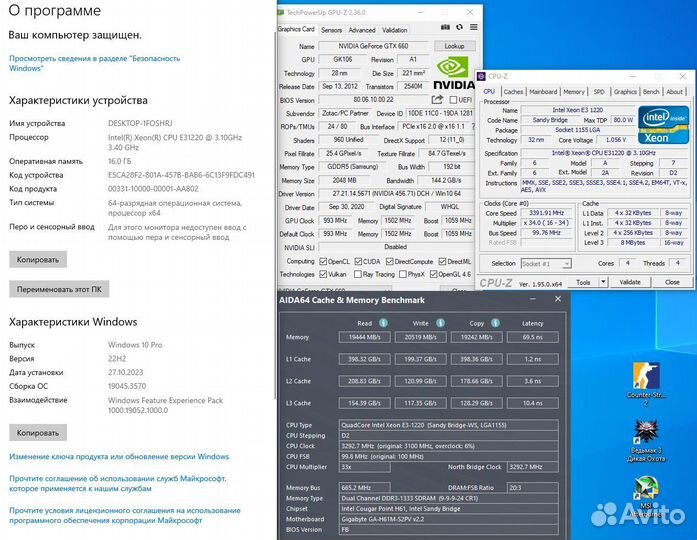This screenshot has width=697, height=540.
Task: Click the Intel Xeon logo in CPU-Z
Action: 663,125
